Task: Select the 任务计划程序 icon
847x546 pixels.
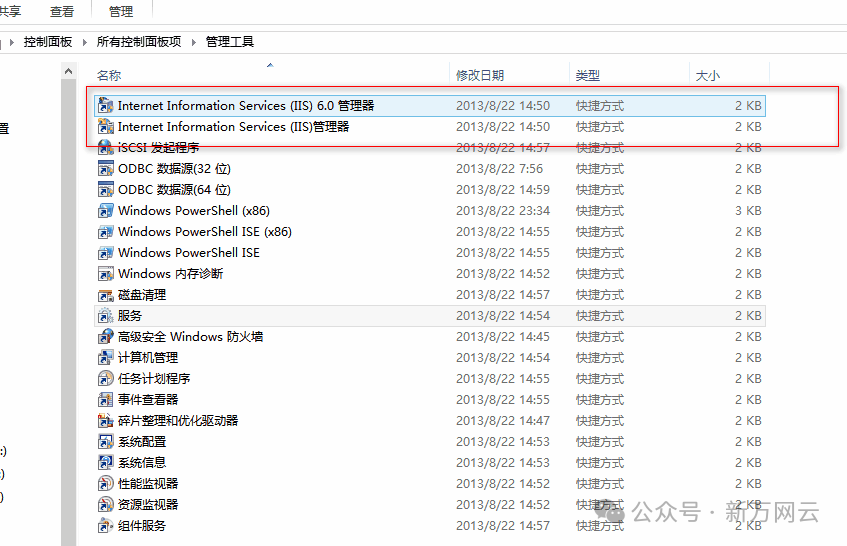Action: pyautogui.click(x=105, y=379)
